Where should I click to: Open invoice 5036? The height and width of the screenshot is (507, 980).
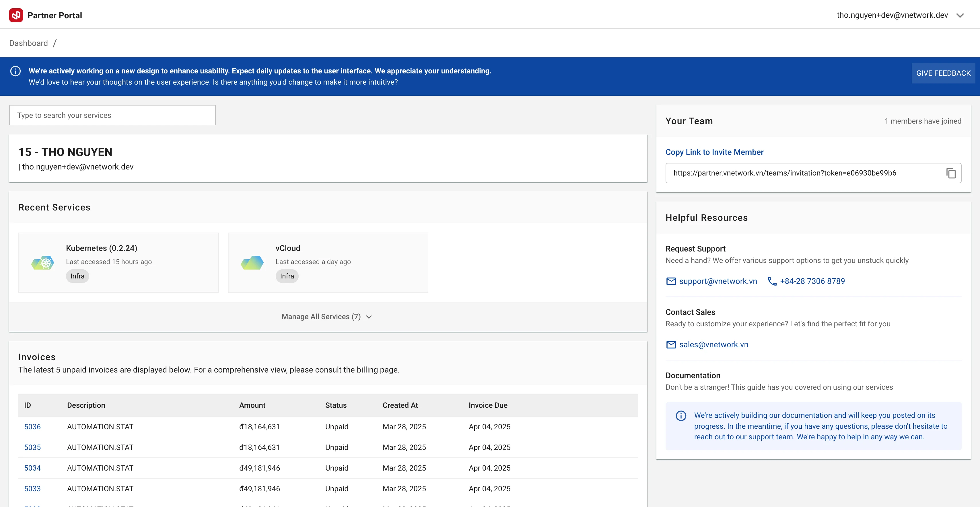point(32,427)
